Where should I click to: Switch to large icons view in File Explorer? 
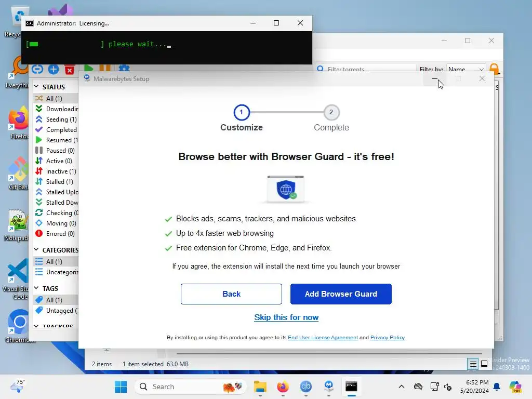point(484,364)
